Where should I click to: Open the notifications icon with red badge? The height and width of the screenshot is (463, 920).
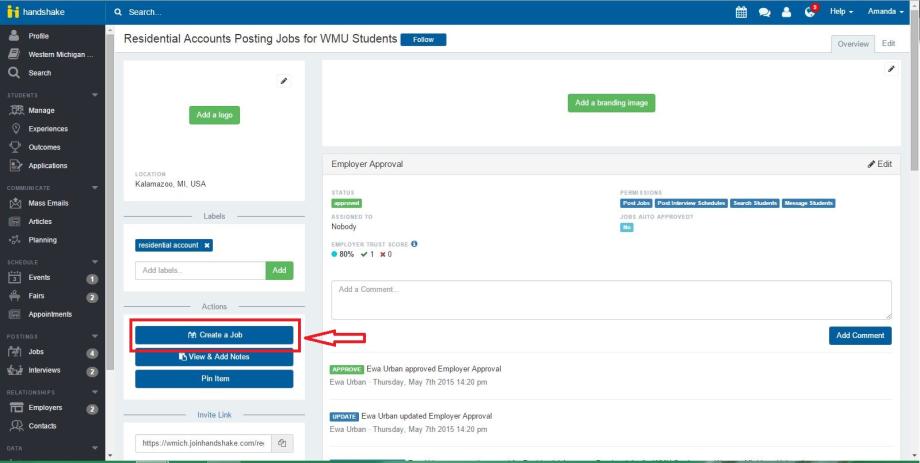coord(810,11)
